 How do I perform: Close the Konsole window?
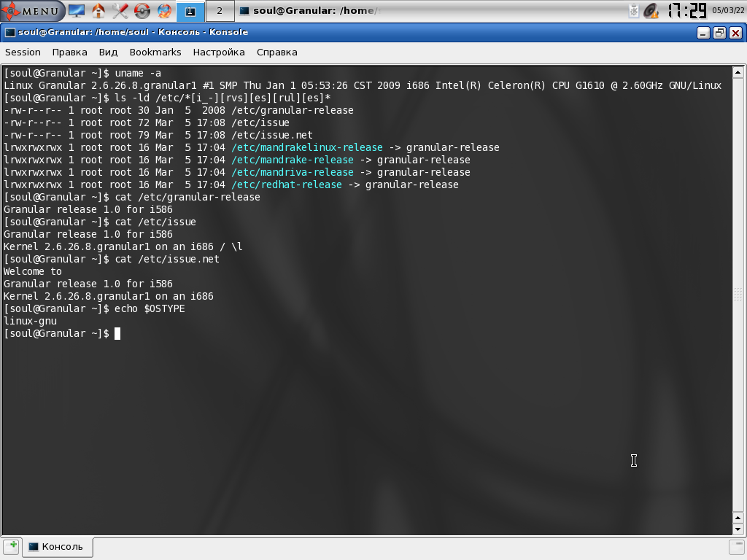[x=735, y=33]
